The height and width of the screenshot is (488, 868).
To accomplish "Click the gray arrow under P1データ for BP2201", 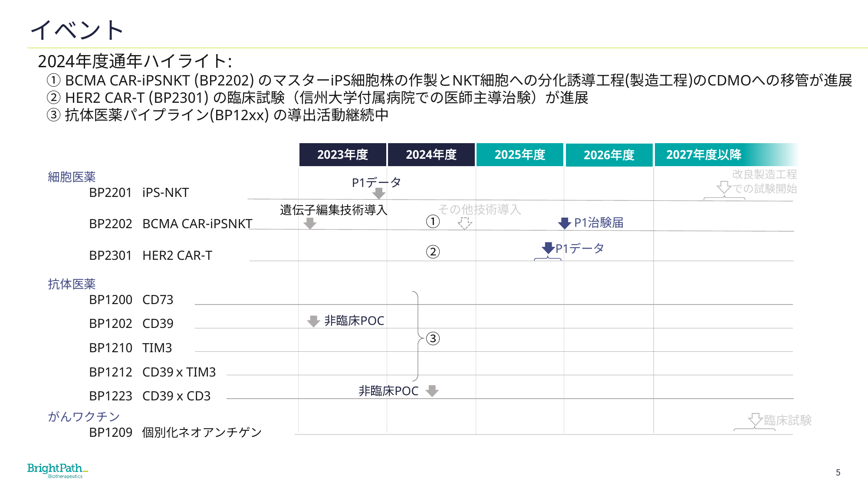I will point(379,193).
